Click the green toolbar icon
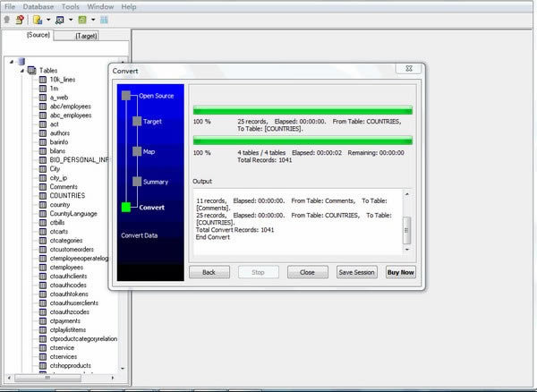Screen dimensions: 537x392 click(x=81, y=19)
